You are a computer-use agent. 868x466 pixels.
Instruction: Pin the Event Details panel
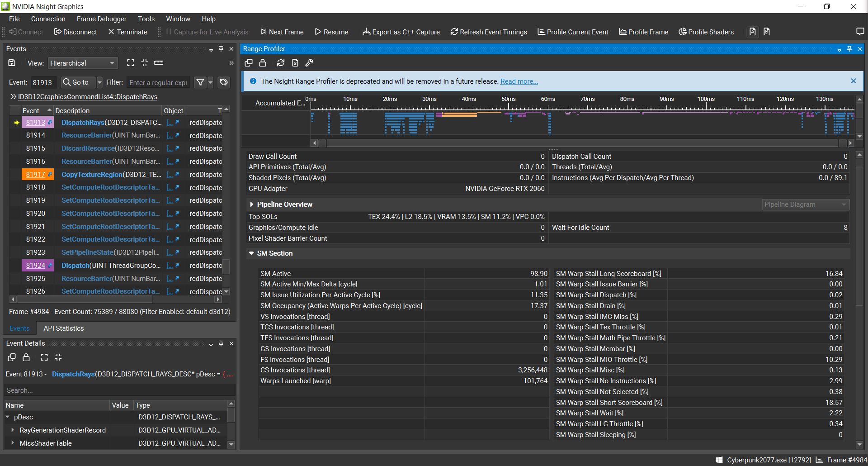pos(221,343)
